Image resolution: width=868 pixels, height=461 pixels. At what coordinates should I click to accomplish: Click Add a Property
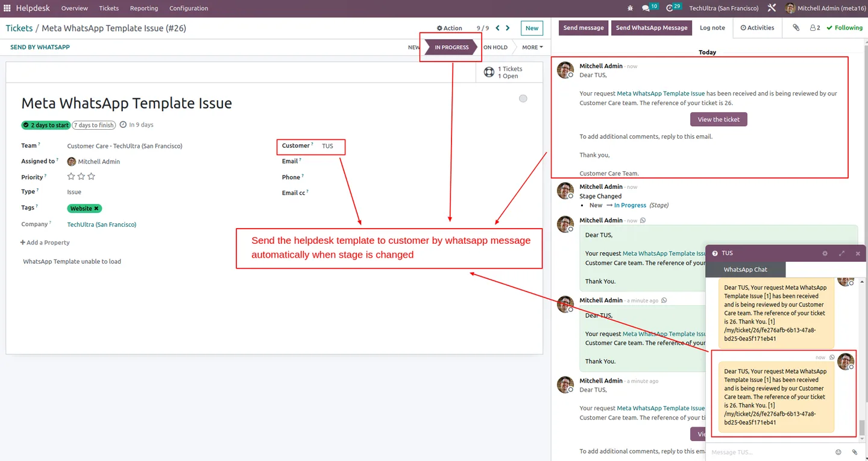[45, 243]
